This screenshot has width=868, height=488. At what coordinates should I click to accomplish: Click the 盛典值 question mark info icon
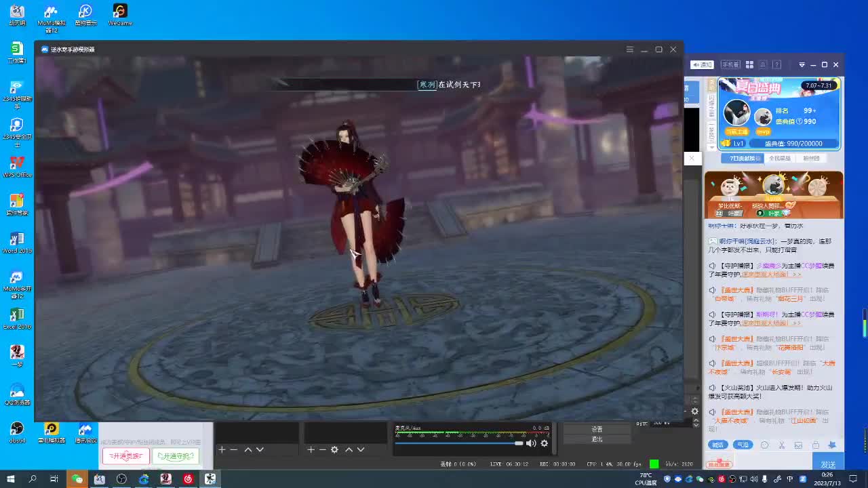click(800, 121)
